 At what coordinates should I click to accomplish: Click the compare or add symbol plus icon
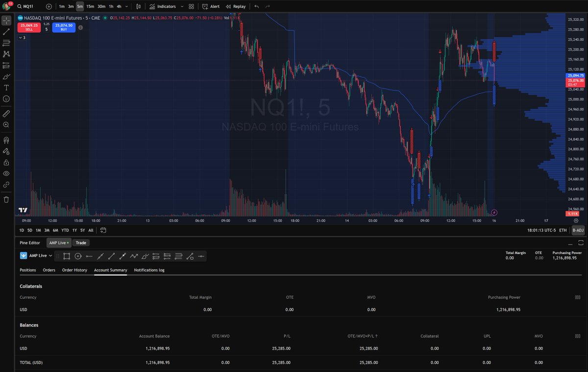[49, 6]
